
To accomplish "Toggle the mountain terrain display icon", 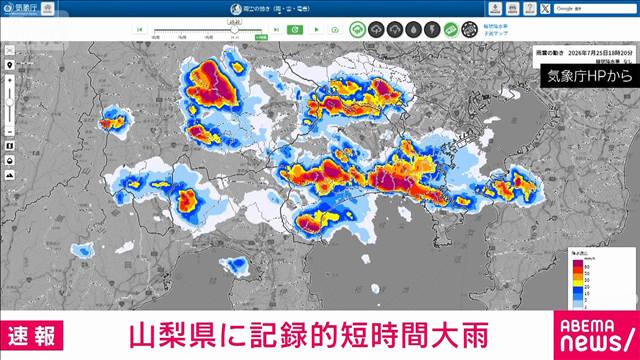I will point(10,175).
